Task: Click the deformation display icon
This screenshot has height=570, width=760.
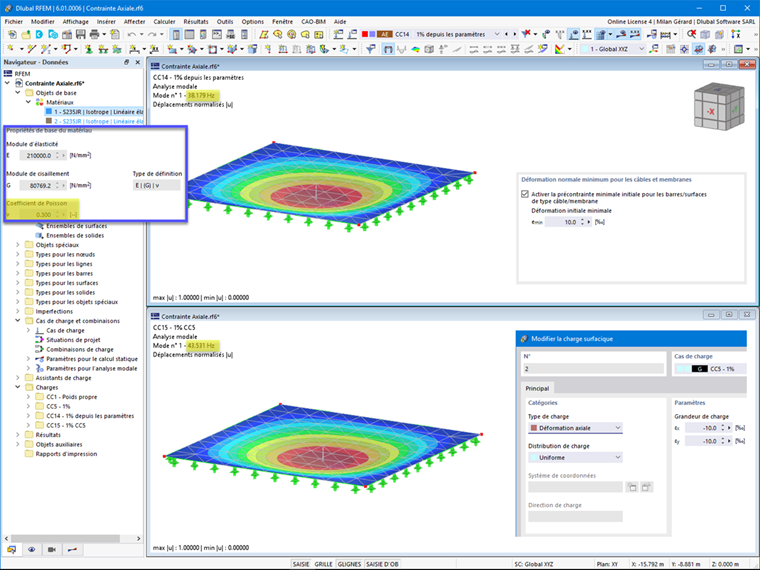Action: 401,49
